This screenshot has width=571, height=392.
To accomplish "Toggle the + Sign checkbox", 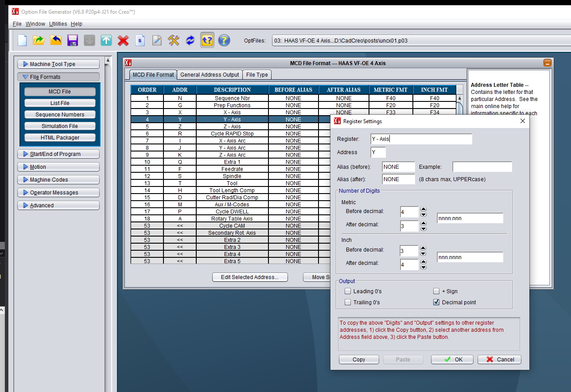I will 437,291.
